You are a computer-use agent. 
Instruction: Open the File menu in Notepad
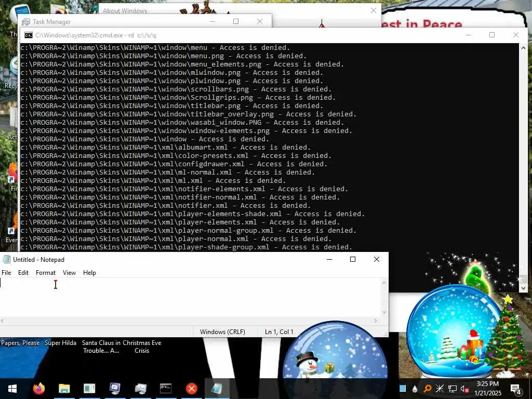pos(6,273)
